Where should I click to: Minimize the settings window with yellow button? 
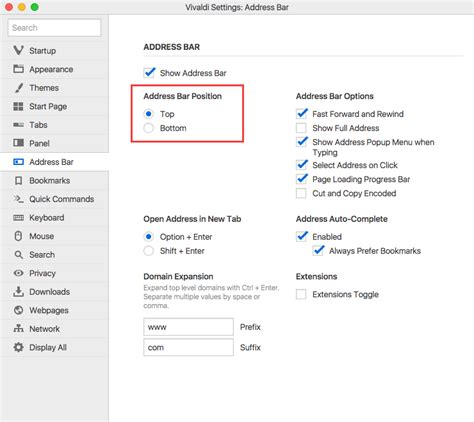coord(22,7)
